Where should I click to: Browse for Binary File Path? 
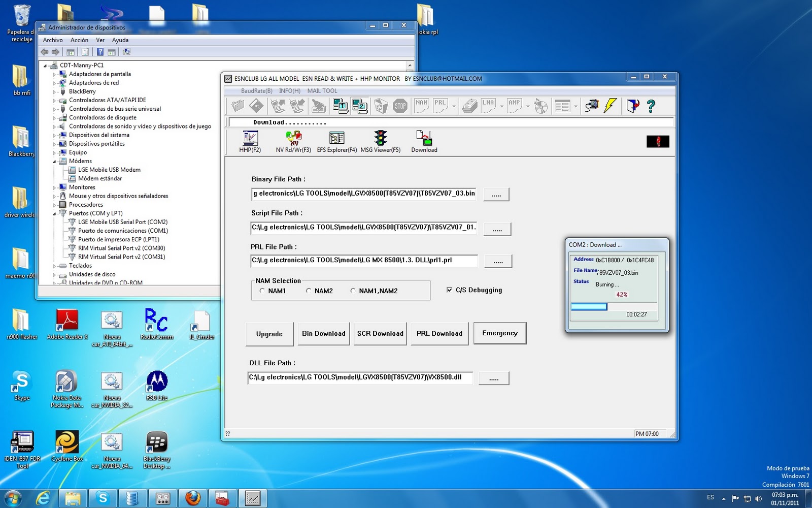(x=496, y=195)
